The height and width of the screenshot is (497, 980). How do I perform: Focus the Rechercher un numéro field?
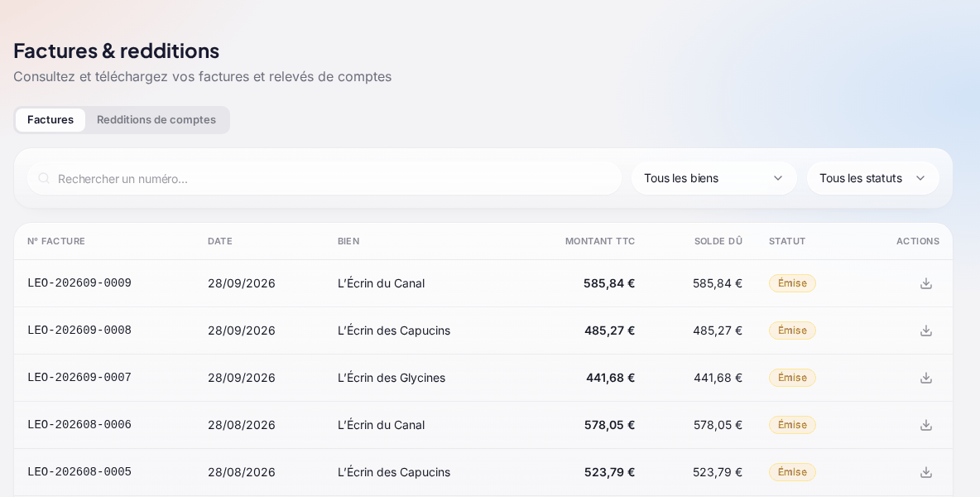(324, 178)
